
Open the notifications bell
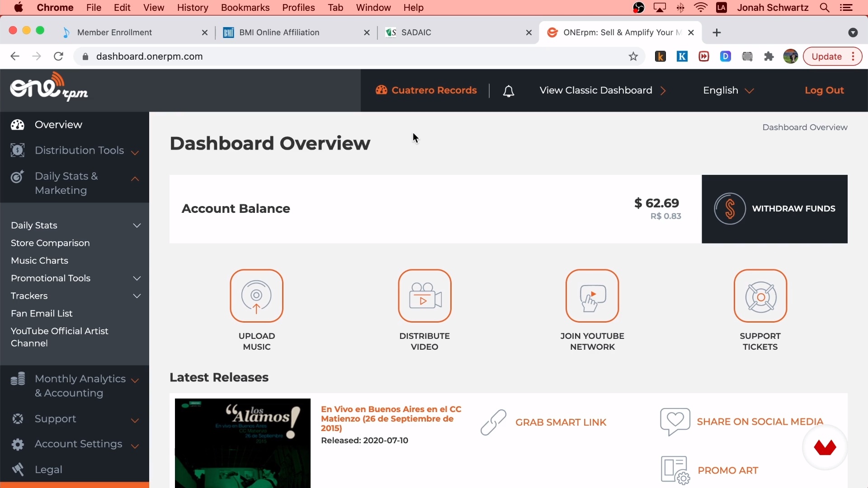[509, 91]
